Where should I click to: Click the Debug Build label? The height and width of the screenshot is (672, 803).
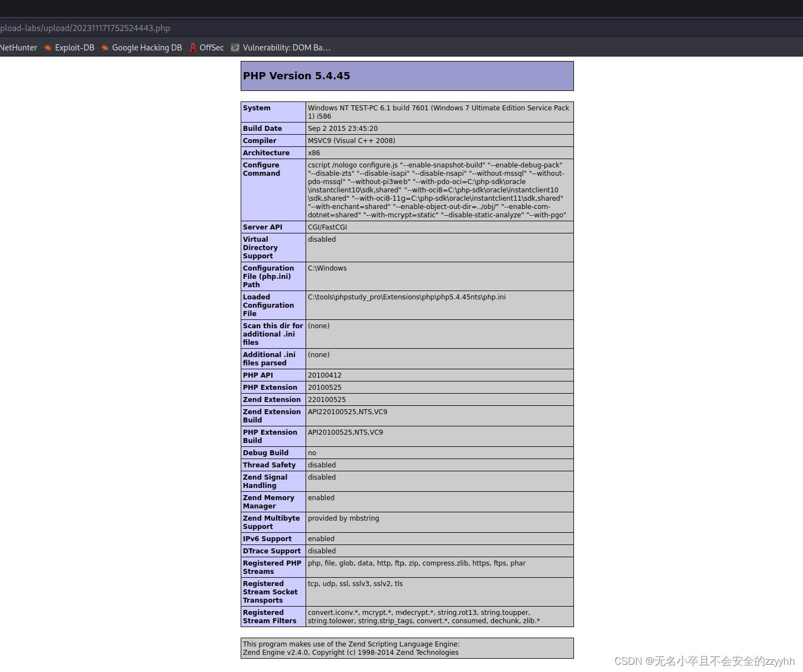coord(266,453)
